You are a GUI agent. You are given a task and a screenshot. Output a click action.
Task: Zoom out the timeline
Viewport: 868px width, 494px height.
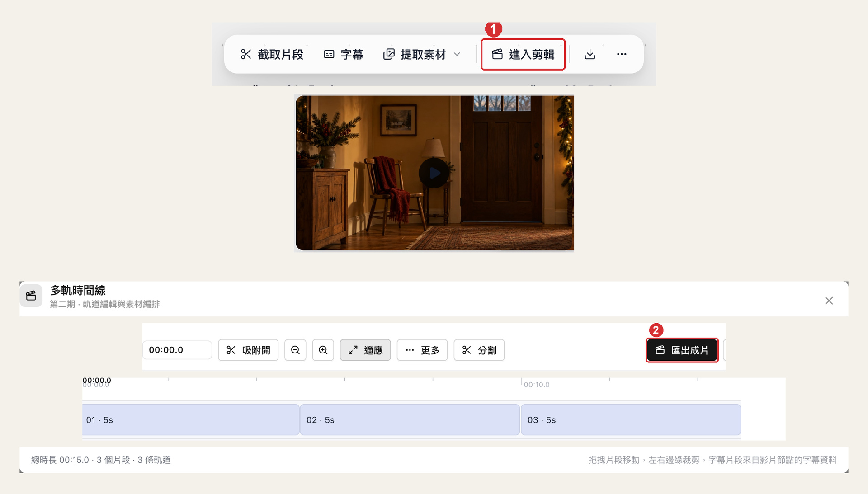[x=295, y=350]
